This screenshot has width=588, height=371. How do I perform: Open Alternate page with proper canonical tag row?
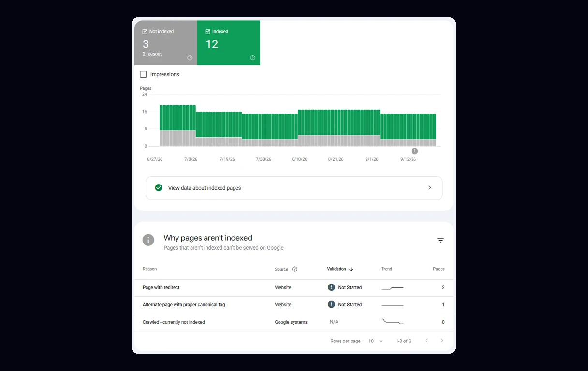point(294,305)
